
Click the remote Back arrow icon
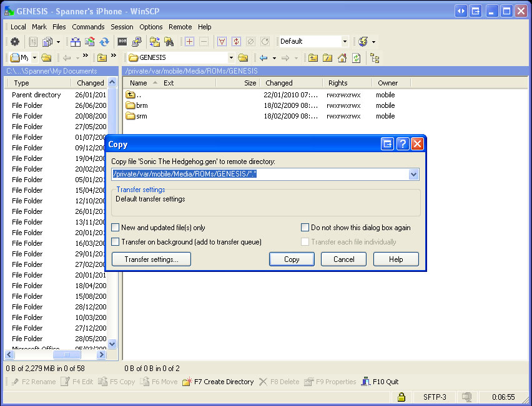264,58
